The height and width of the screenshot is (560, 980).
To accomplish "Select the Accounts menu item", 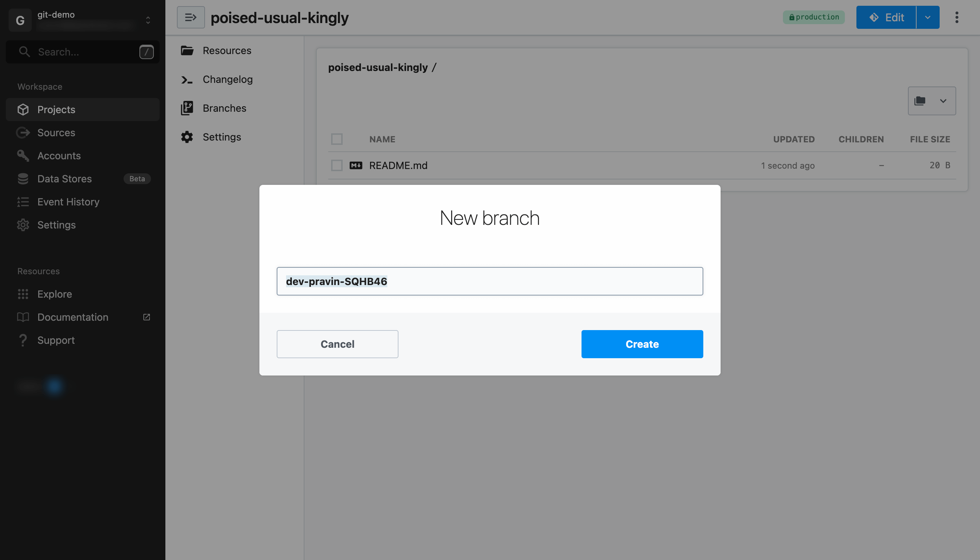I will click(59, 155).
